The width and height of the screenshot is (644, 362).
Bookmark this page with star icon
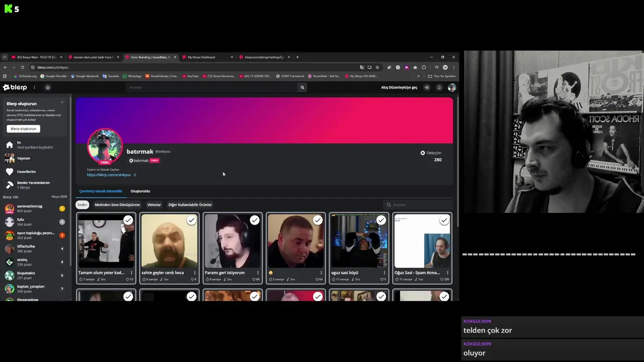coord(377,67)
